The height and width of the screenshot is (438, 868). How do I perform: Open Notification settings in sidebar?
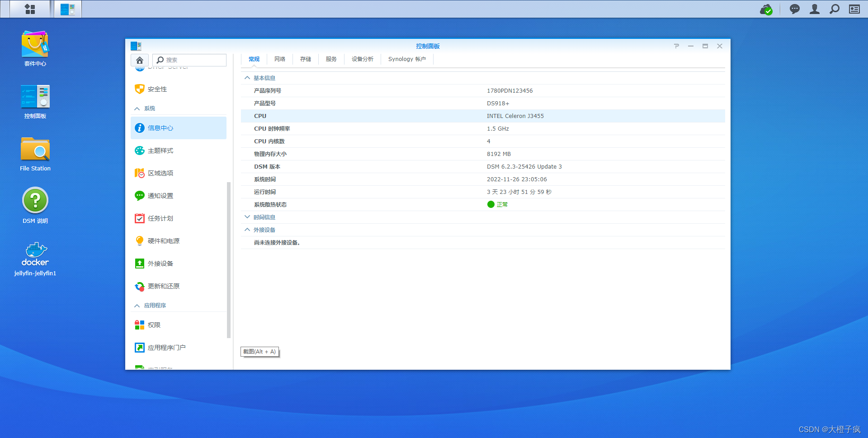(179, 196)
